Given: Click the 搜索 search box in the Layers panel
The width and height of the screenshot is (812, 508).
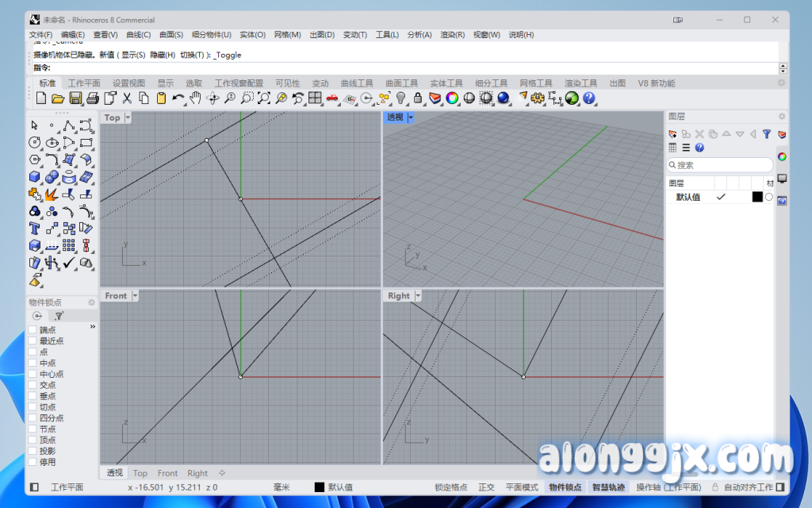Looking at the screenshot, I should point(718,164).
